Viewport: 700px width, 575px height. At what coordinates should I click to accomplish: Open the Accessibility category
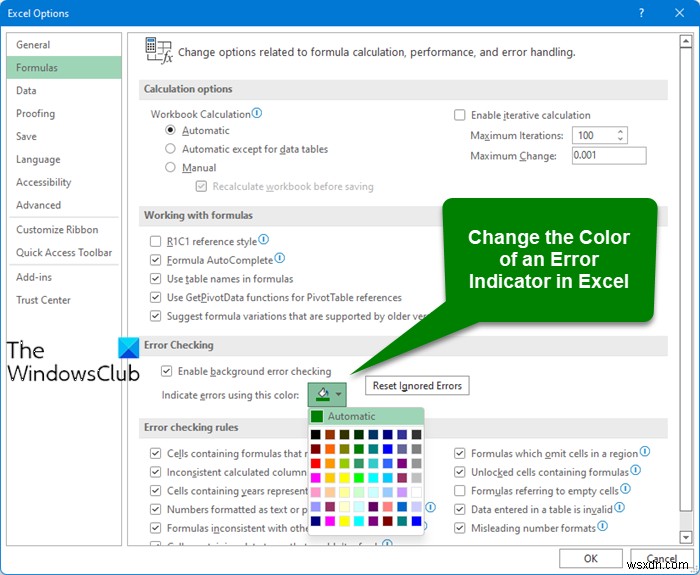pos(64,182)
